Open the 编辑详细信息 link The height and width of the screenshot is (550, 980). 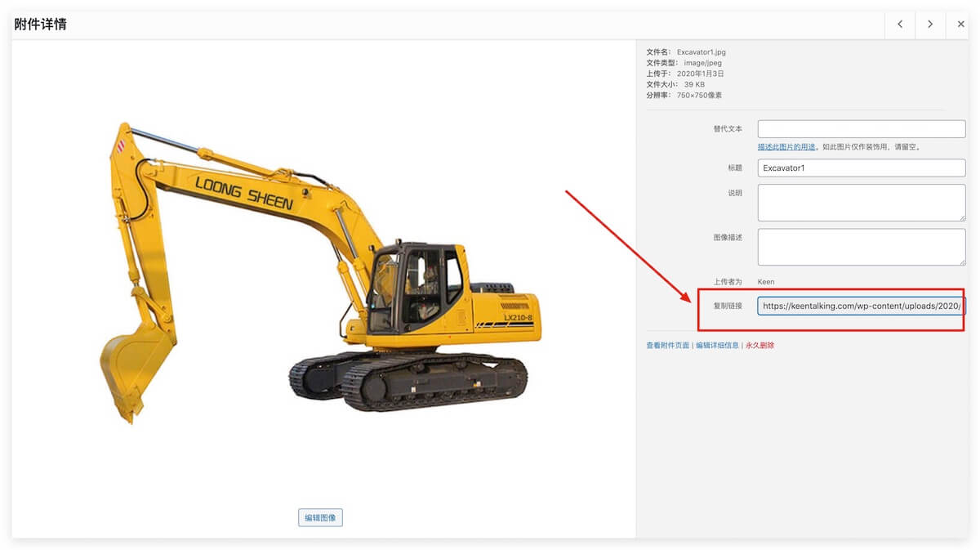pos(718,346)
